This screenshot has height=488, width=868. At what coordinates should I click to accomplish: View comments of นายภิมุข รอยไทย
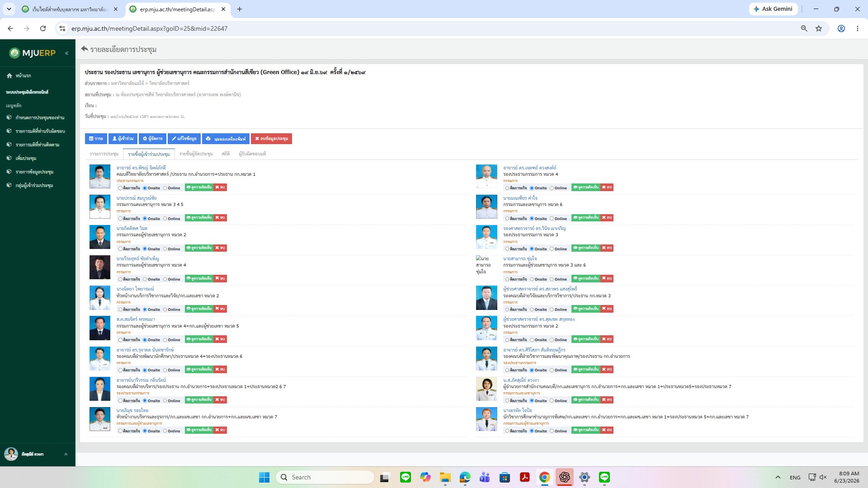(199, 430)
